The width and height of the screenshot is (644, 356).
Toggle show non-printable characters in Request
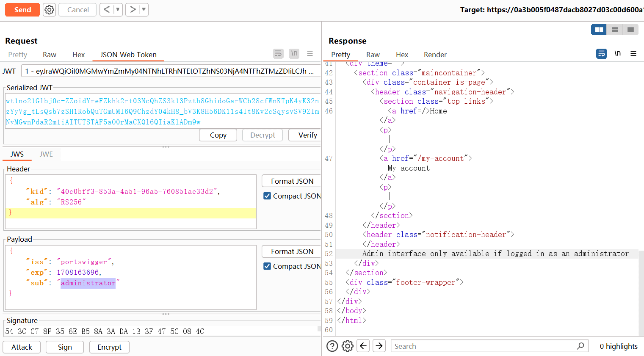tap(294, 54)
